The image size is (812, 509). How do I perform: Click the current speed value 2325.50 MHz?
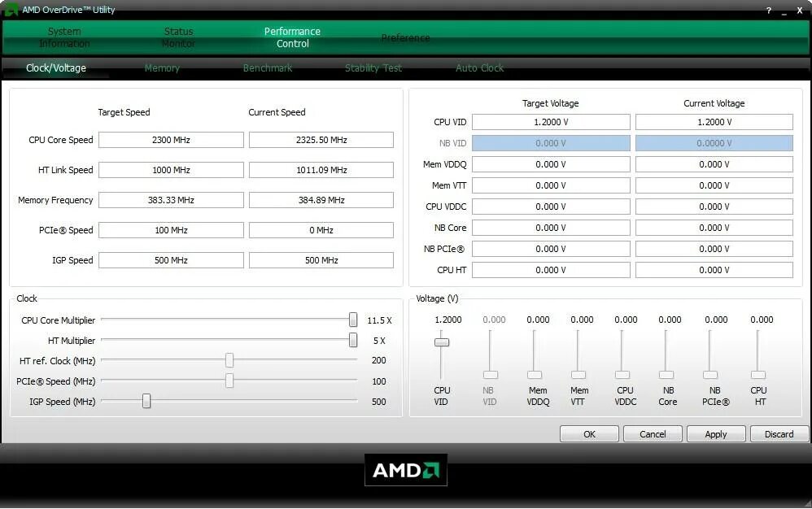click(321, 140)
